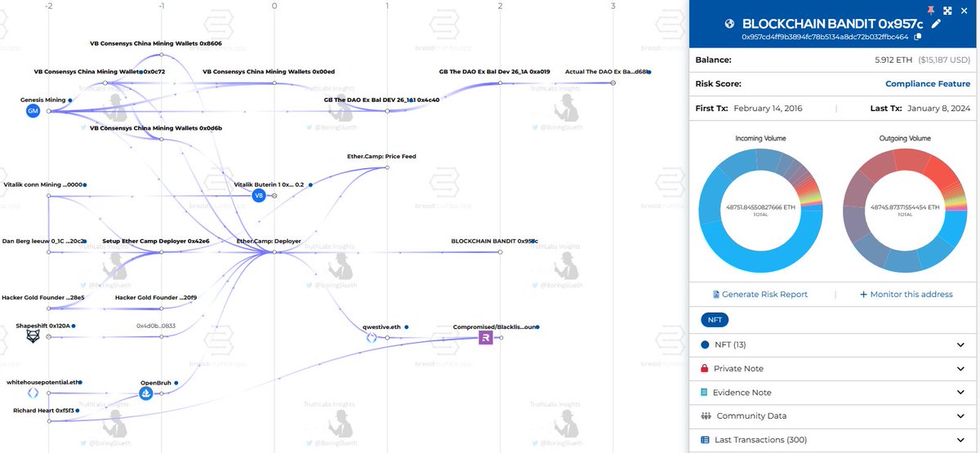Viewport: 980px width, 453px height.
Task: Select the Hacker Gold Founder ...28e5 label
Action: coord(43,298)
